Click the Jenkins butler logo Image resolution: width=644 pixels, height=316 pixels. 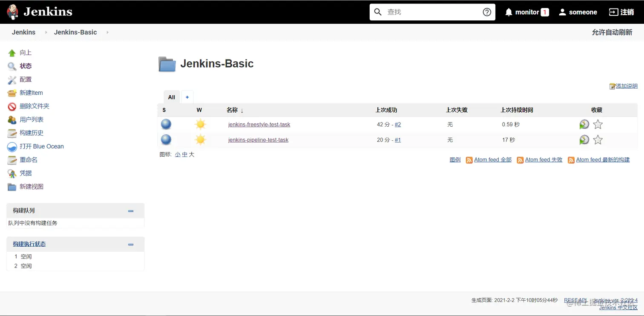pyautogui.click(x=13, y=11)
